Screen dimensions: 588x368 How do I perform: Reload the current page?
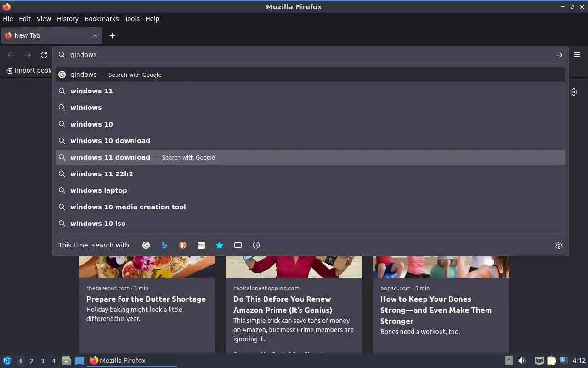pyautogui.click(x=44, y=55)
